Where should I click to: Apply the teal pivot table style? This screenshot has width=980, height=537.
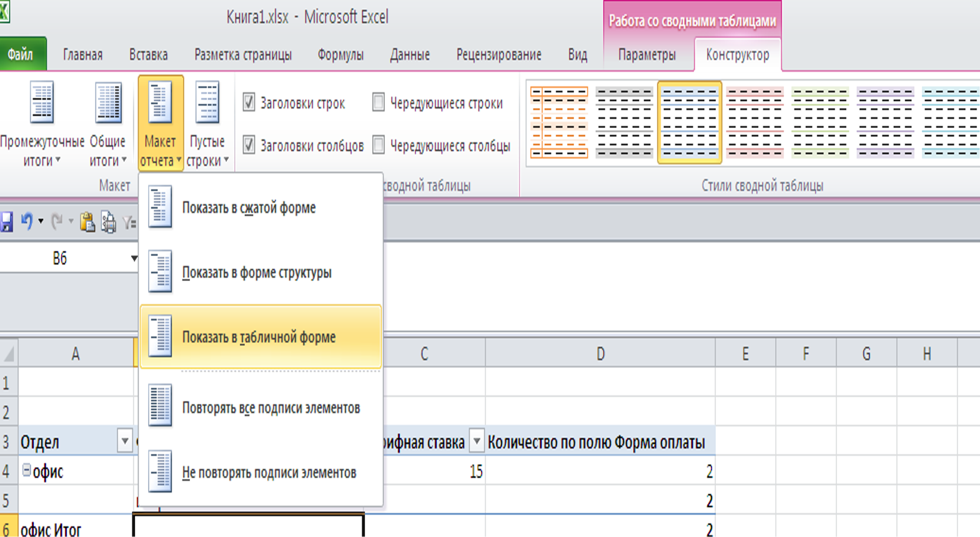[950, 122]
